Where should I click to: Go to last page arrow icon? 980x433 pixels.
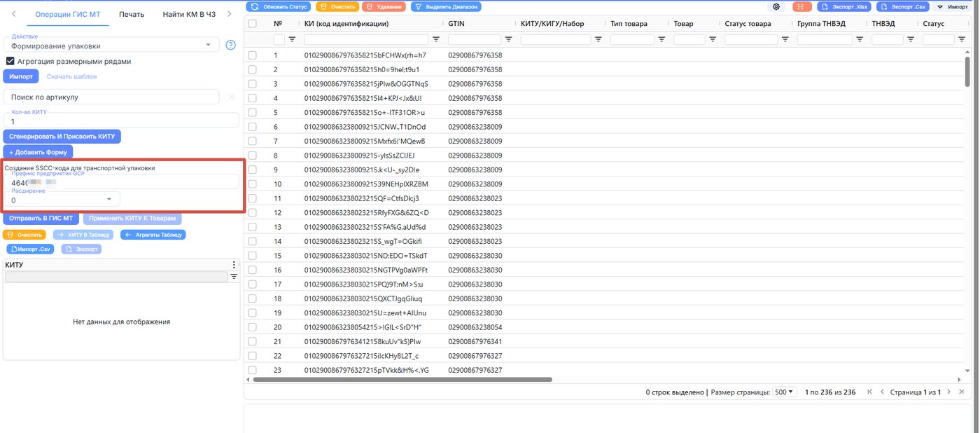[x=962, y=392]
